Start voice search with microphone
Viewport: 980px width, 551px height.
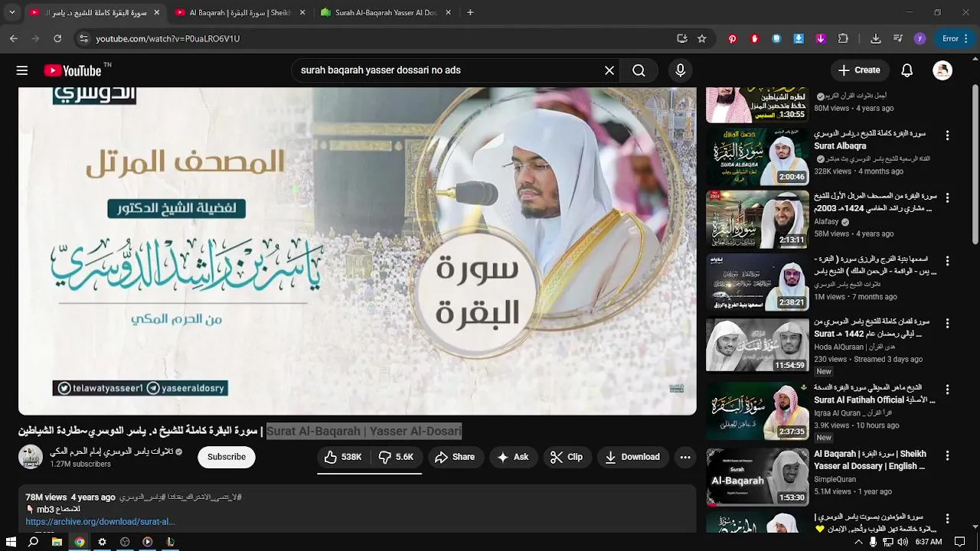pyautogui.click(x=680, y=70)
